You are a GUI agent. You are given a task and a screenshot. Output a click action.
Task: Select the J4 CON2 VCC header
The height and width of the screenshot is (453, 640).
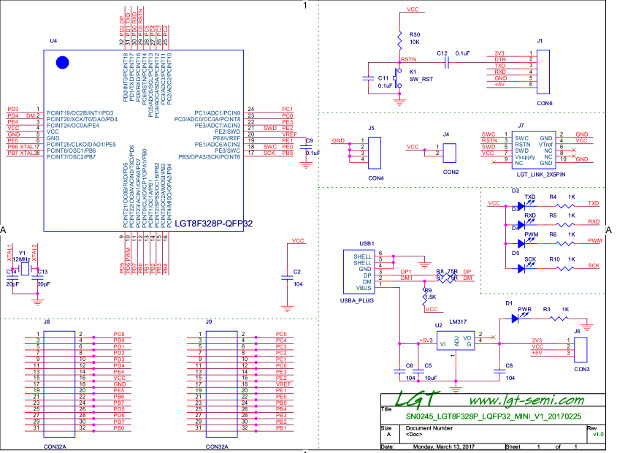[449, 153]
